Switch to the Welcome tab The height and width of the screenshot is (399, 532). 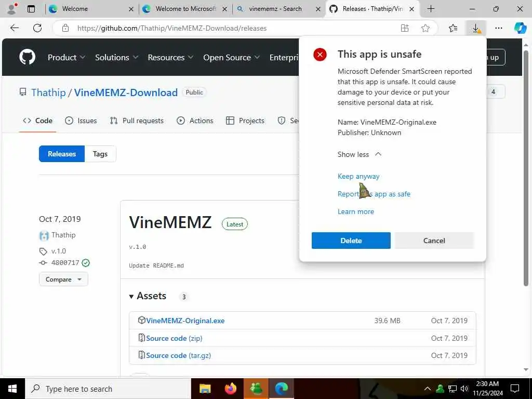click(x=90, y=9)
